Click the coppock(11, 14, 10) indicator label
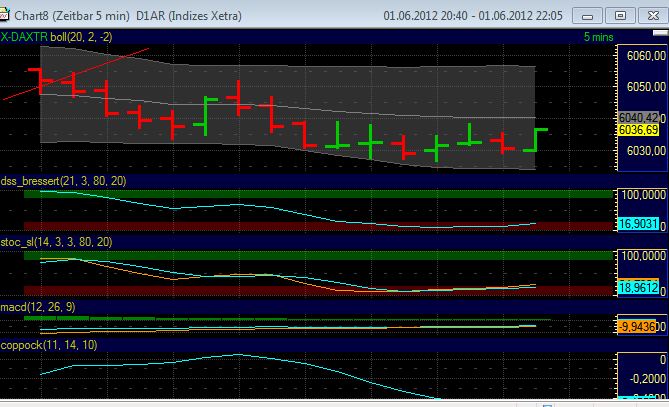 [x=49, y=345]
